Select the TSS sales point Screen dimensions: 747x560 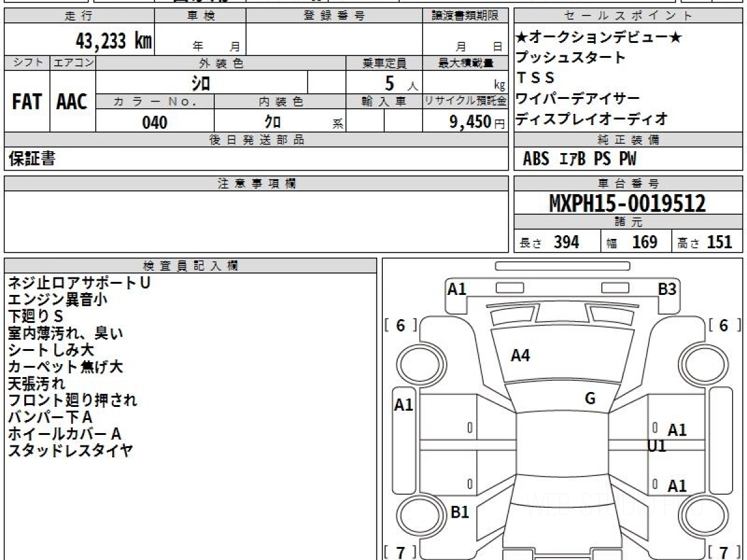[535, 78]
